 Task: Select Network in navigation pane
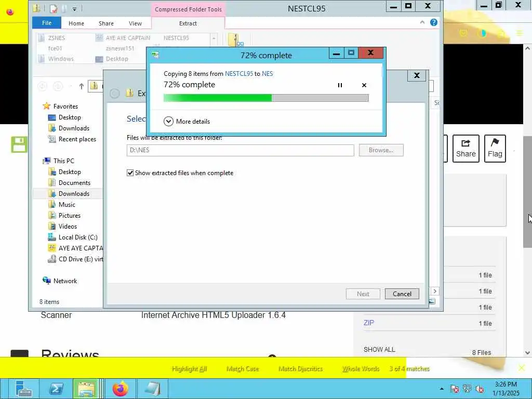pyautogui.click(x=65, y=281)
